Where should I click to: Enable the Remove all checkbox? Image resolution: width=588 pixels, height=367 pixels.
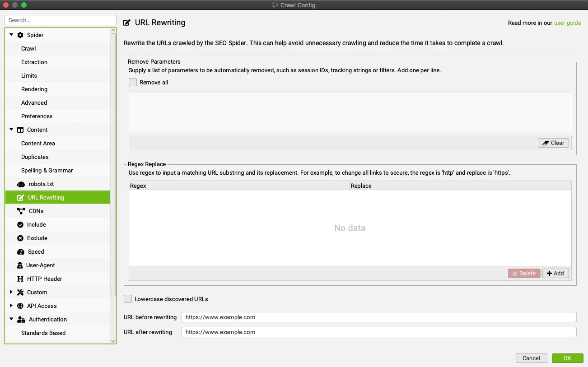133,83
